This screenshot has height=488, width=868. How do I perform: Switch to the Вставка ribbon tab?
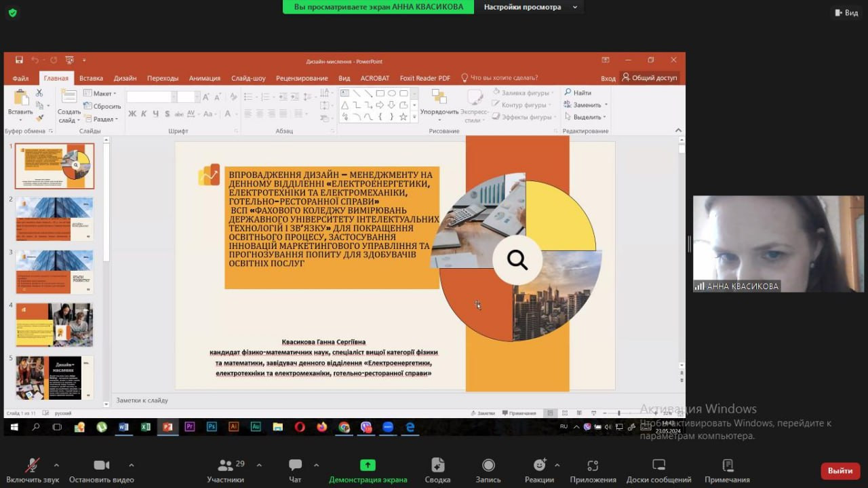point(91,78)
